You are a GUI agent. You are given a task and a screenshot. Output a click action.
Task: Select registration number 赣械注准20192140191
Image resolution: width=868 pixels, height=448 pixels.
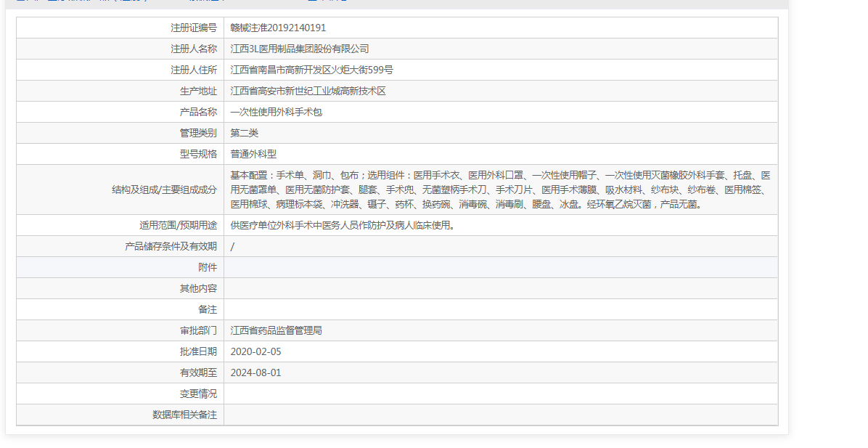point(278,28)
